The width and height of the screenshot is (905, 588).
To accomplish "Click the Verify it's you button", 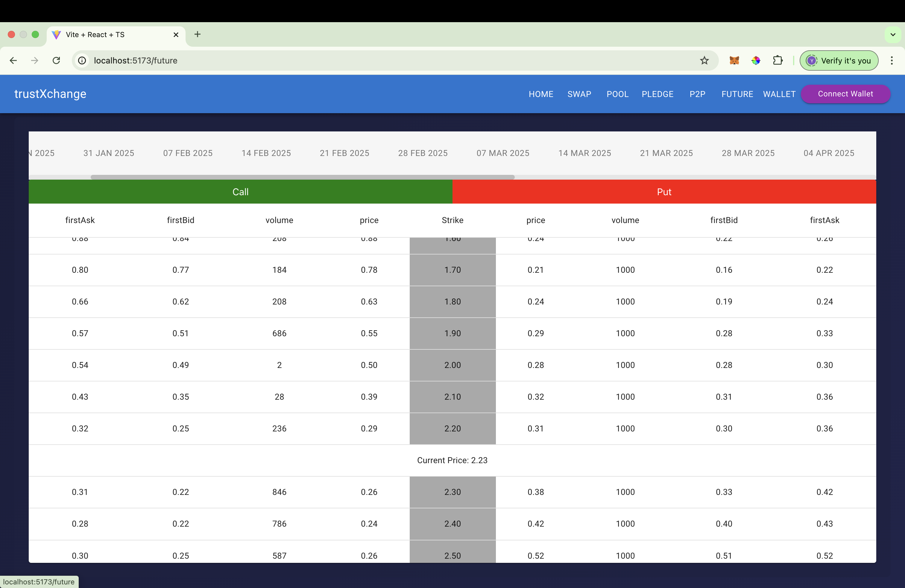I will pos(839,60).
